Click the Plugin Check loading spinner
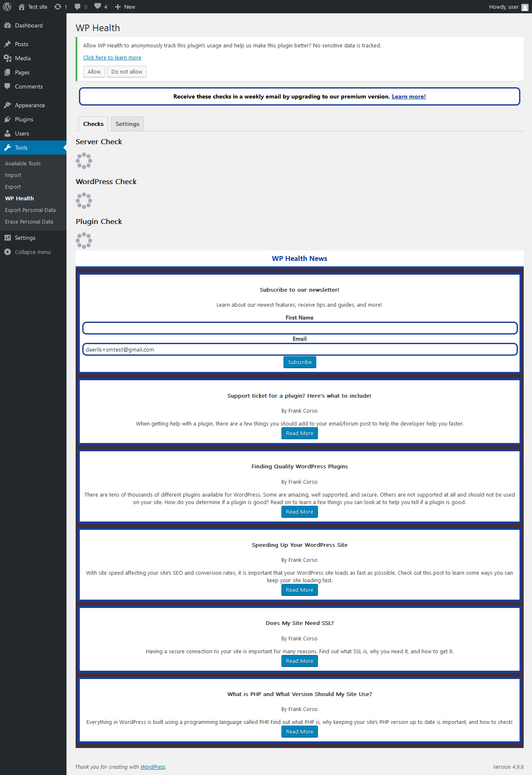The height and width of the screenshot is (775, 532). 84,241
